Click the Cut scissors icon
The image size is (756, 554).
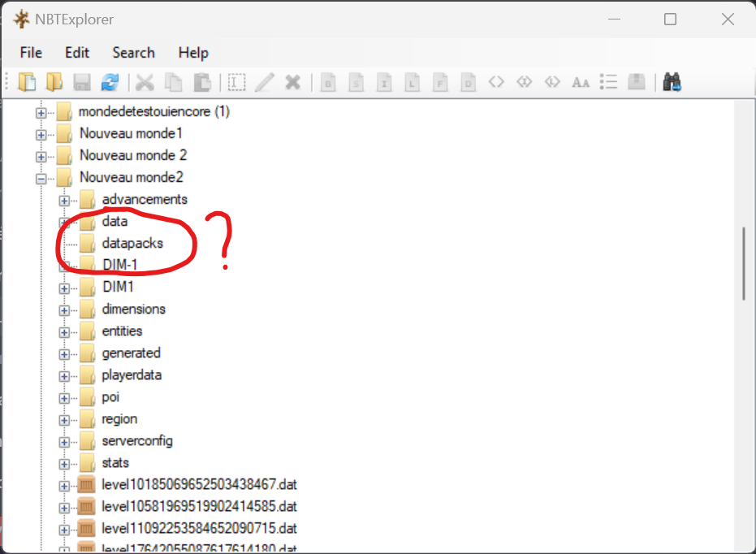tap(145, 82)
